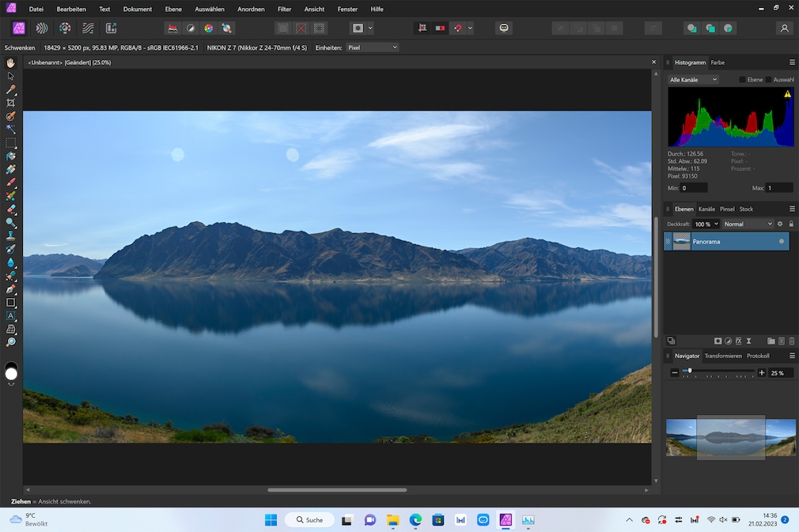Select the Zoom magnifier tool
Screen dimensions: 799x532
click(x=11, y=342)
